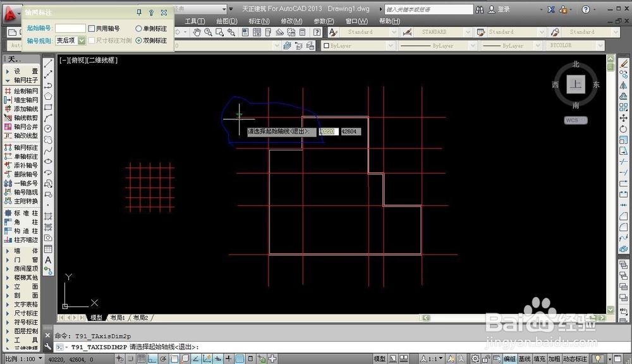Activate 单轴标注 single axis label tool
632x364 pixels.
pyautogui.click(x=21, y=156)
